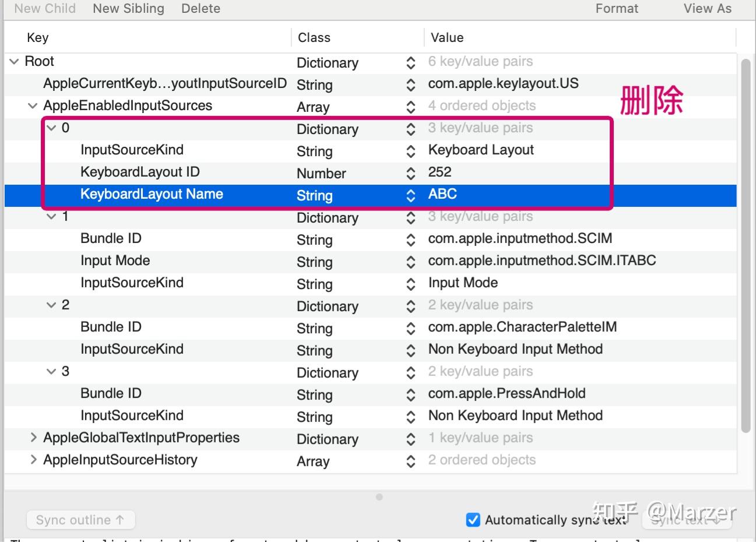
Task: Open class popup for AppleInputSourceHistory row
Action: (x=410, y=462)
